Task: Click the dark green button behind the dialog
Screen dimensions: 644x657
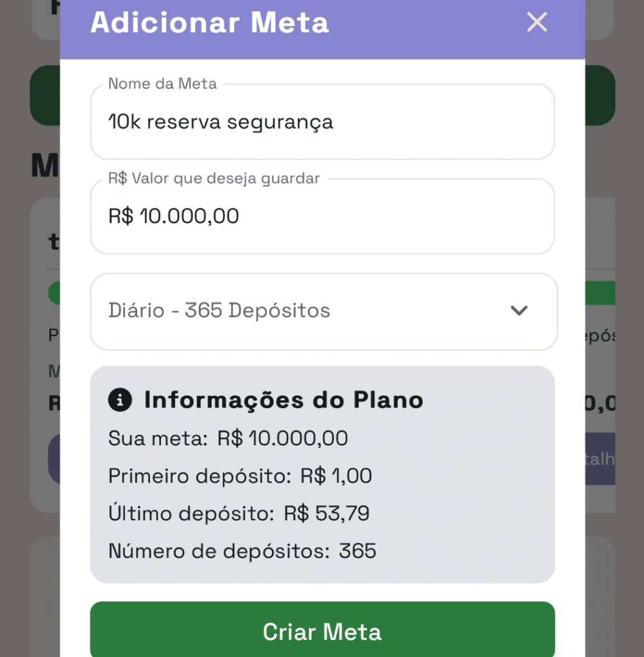Action: [600, 96]
